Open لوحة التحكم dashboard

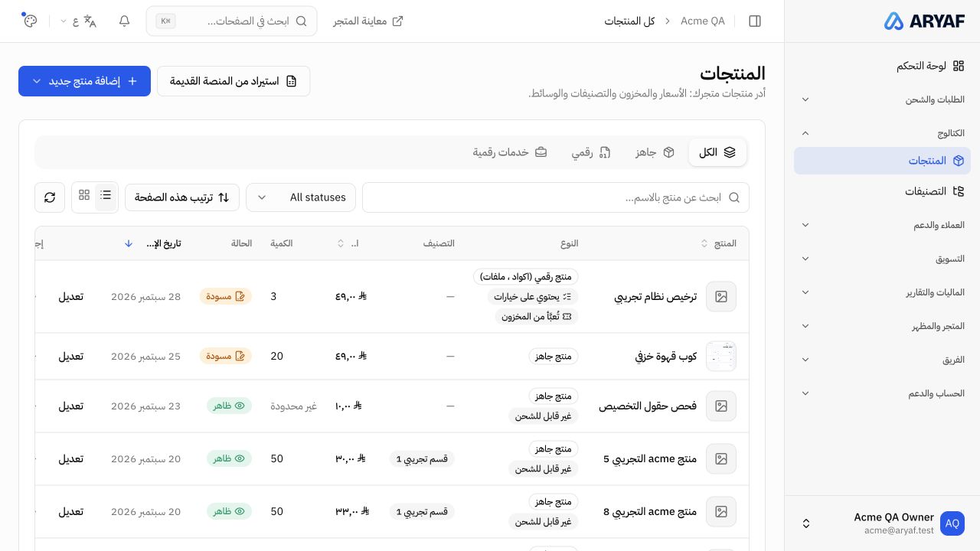click(882, 66)
